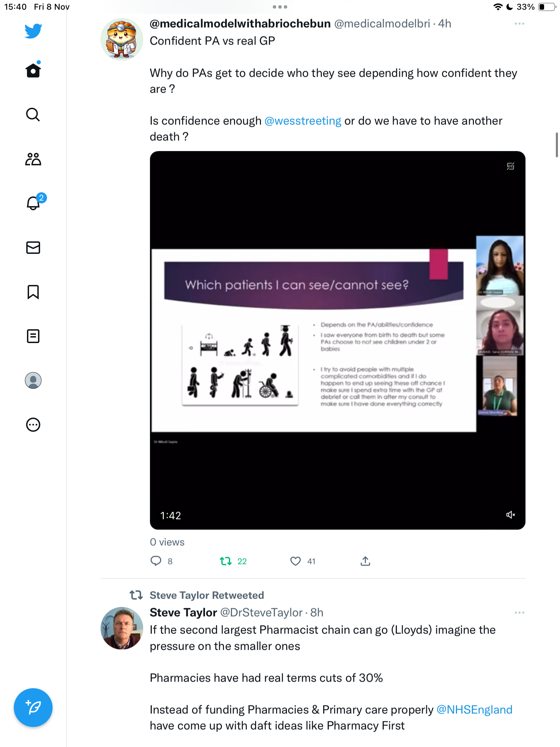Open your Profile page
560x747 pixels.
pyautogui.click(x=33, y=380)
